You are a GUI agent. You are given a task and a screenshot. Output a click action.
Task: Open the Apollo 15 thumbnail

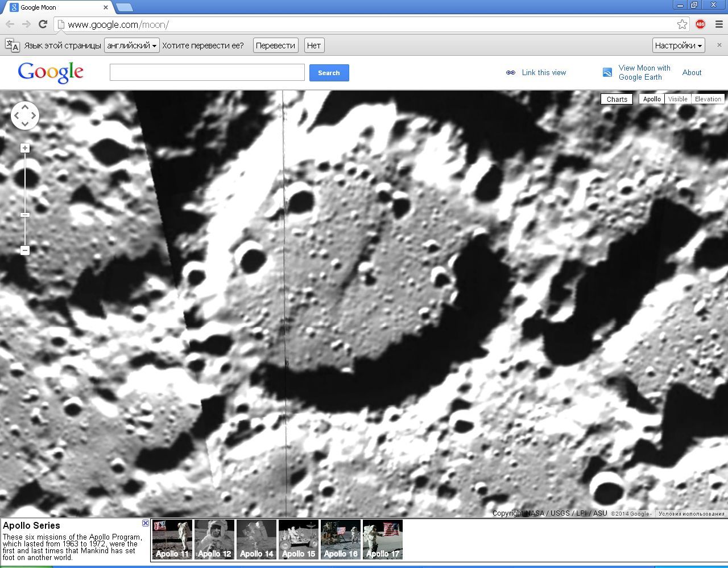tap(299, 539)
